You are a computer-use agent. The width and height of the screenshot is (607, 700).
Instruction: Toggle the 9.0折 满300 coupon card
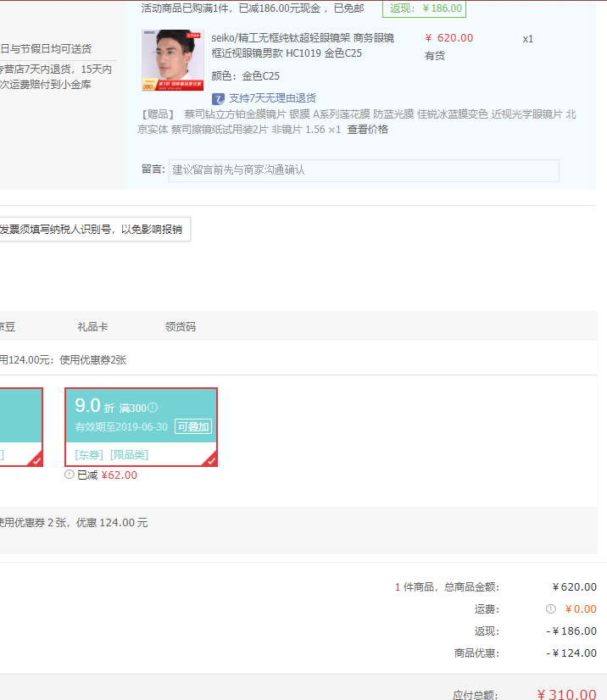141,427
